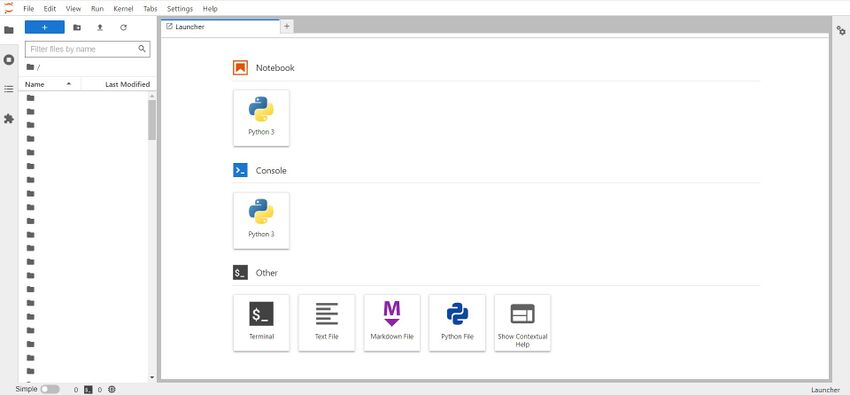850x395 pixels.
Task: Create a new Python File
Action: click(458, 323)
